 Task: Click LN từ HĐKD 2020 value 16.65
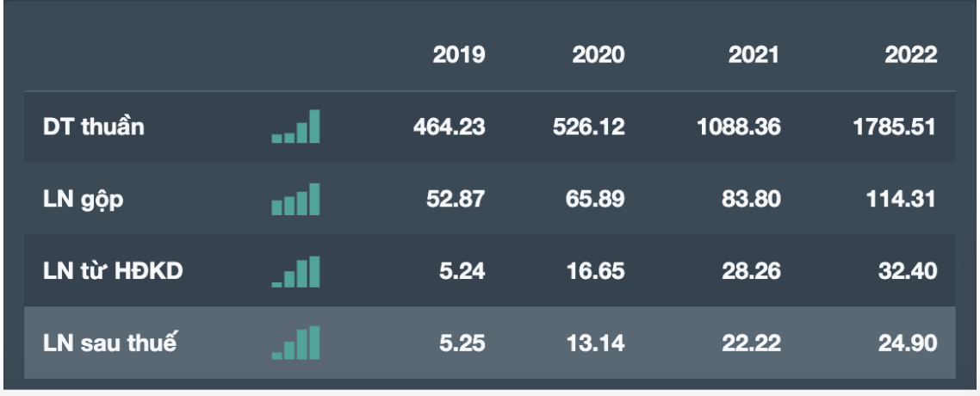click(x=597, y=272)
